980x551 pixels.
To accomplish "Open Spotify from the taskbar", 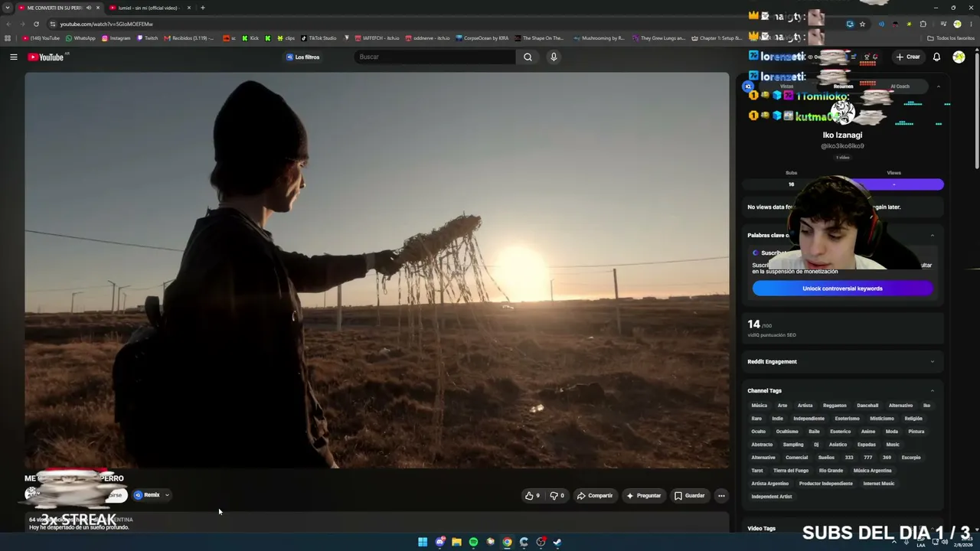I will coord(473,542).
